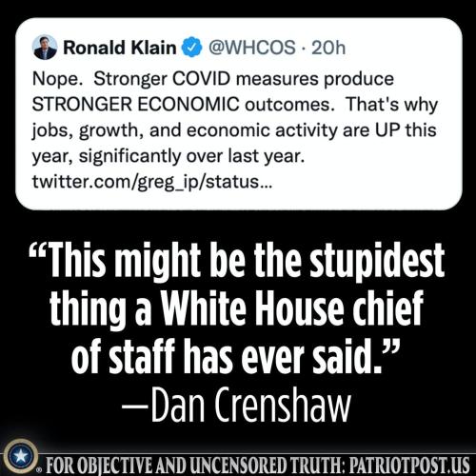The height and width of the screenshot is (476, 476).
Task: Click the Patriot Post star emblem
Action: 21,456
